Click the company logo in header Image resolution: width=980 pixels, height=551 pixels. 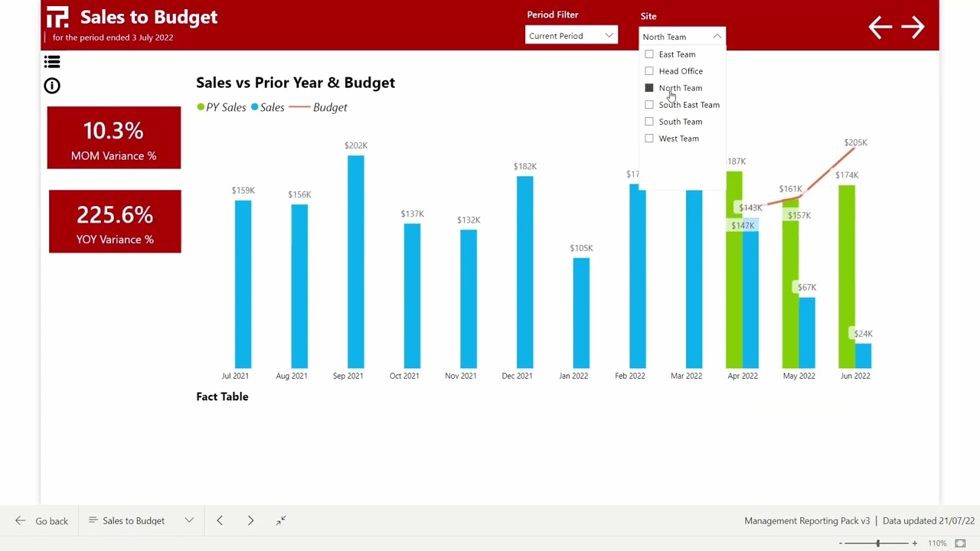pyautogui.click(x=57, y=17)
